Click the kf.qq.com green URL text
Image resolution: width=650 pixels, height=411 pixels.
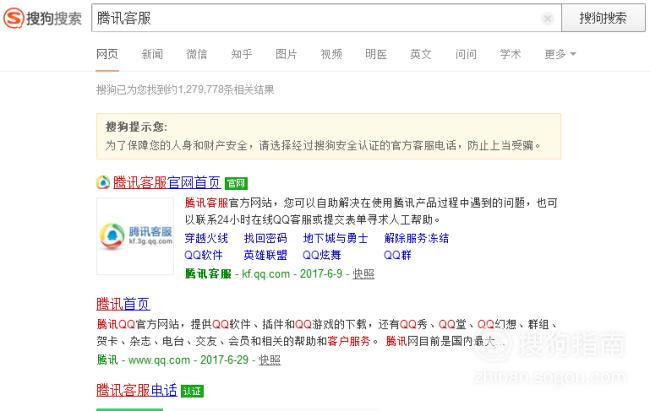(266, 274)
